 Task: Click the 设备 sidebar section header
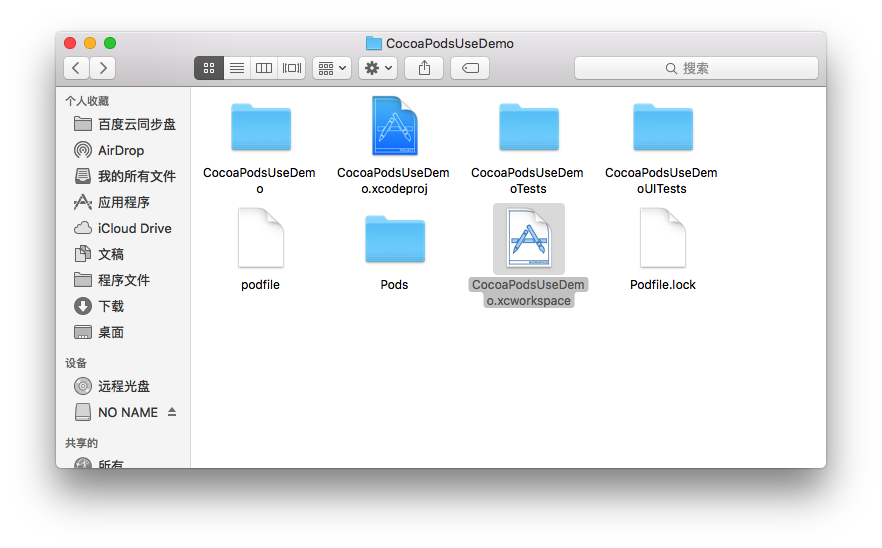click(x=76, y=363)
